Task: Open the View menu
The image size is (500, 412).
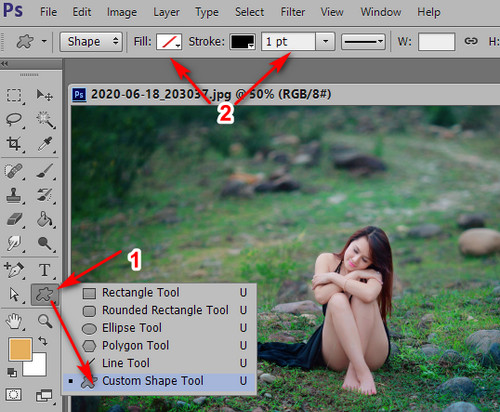Action: (332, 12)
